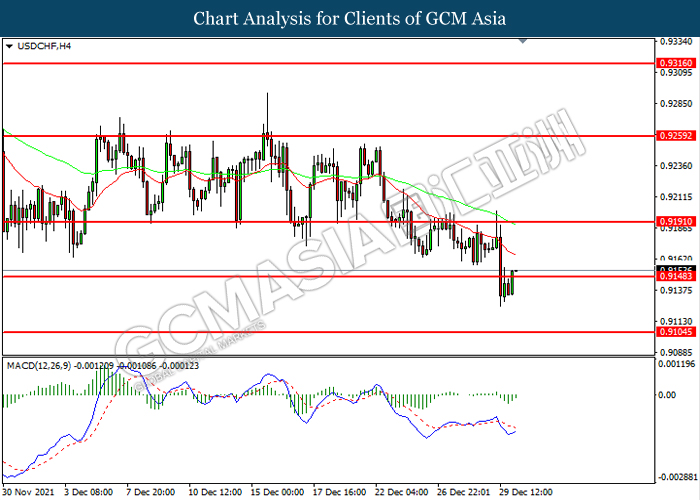Click the 3 Dec 08:00 time label
The image size is (700, 500).
point(88,492)
